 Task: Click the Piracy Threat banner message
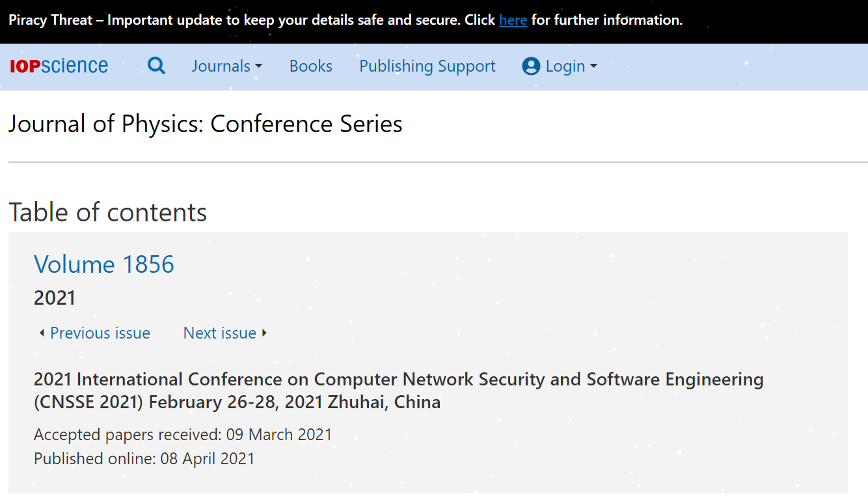[346, 20]
